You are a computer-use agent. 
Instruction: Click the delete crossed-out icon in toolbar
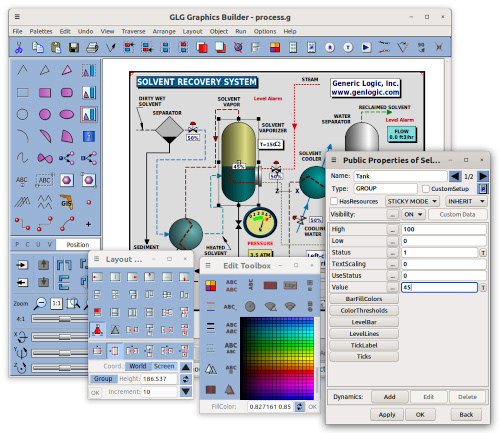(x=238, y=47)
